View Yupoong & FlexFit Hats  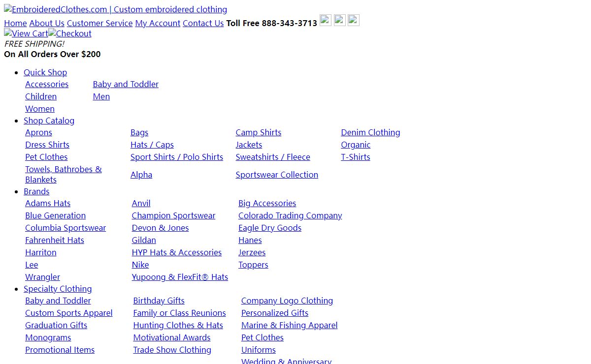point(180,277)
